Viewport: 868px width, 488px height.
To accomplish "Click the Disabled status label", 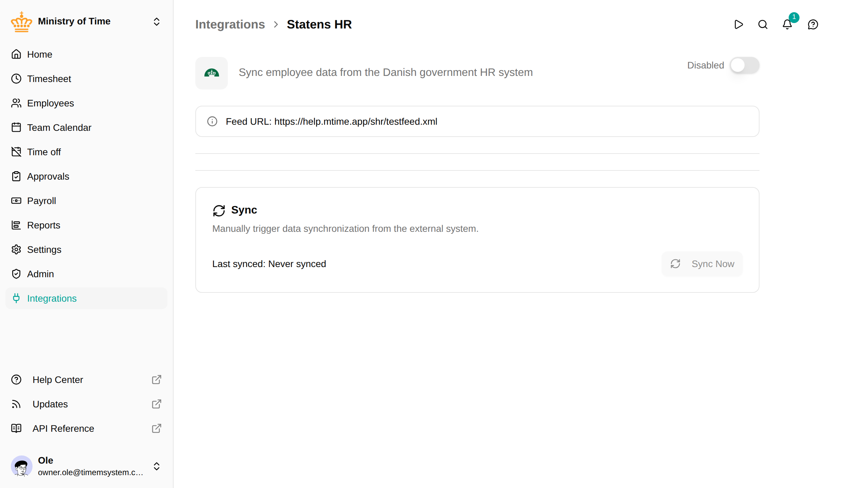I will [706, 65].
